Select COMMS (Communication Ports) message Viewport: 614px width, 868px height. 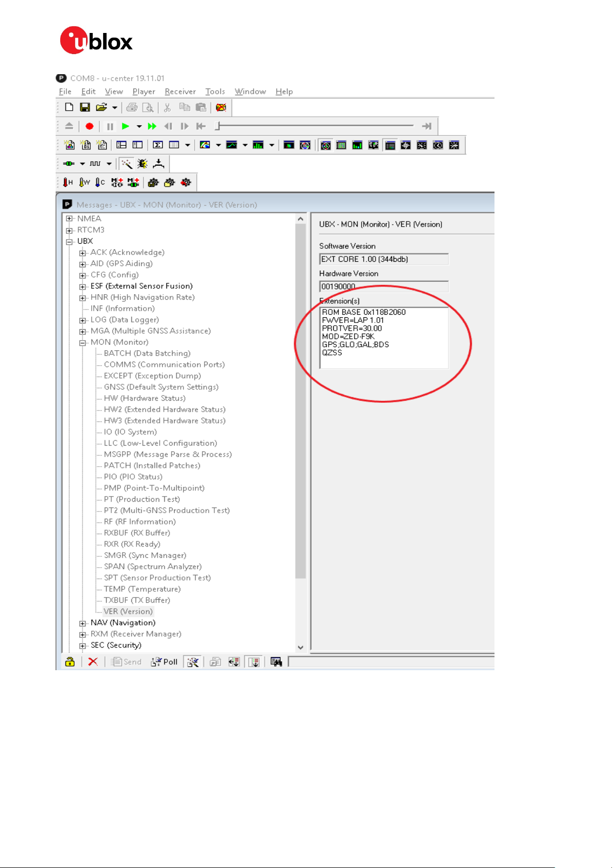[x=164, y=365]
